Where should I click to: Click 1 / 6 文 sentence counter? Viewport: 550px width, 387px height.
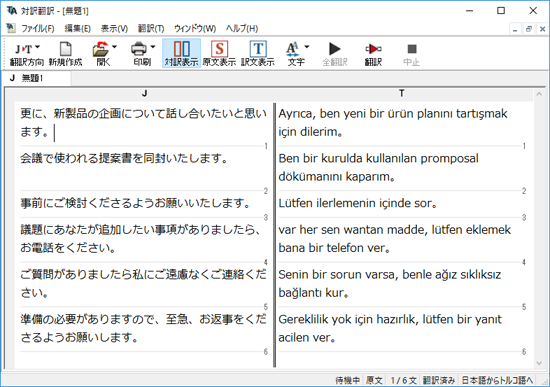(403, 380)
